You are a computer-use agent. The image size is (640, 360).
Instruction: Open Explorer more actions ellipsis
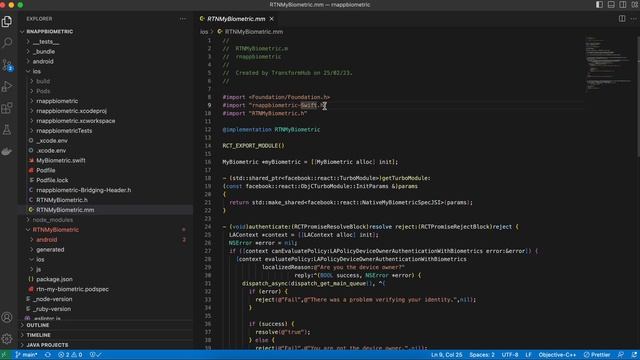point(183,19)
